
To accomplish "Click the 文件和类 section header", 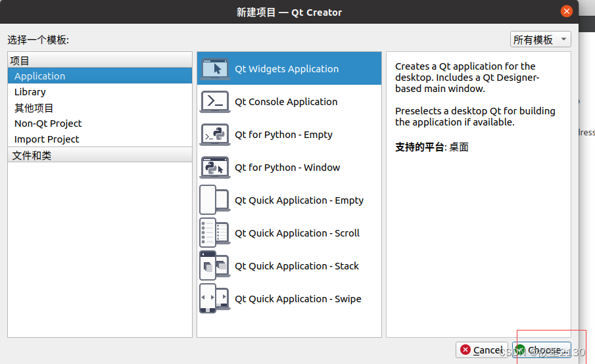I will 100,155.
